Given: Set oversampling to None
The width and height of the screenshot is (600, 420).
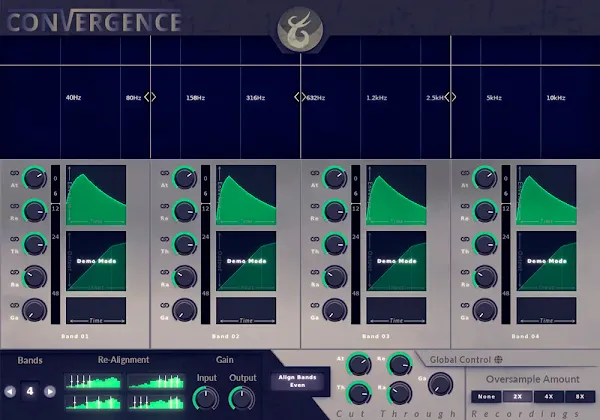Looking at the screenshot, I should pos(486,397).
